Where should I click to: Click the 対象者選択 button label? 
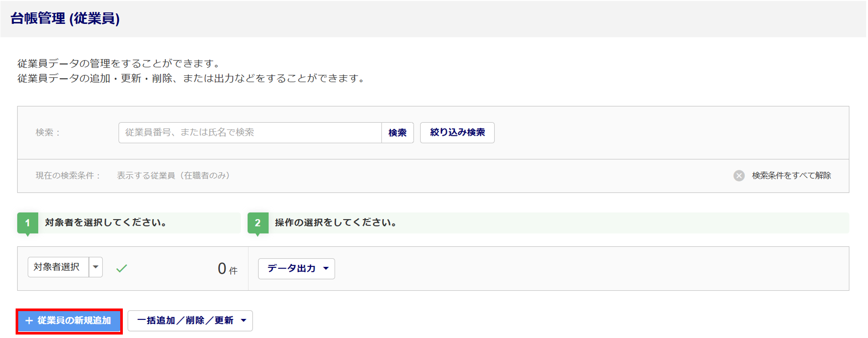(58, 267)
